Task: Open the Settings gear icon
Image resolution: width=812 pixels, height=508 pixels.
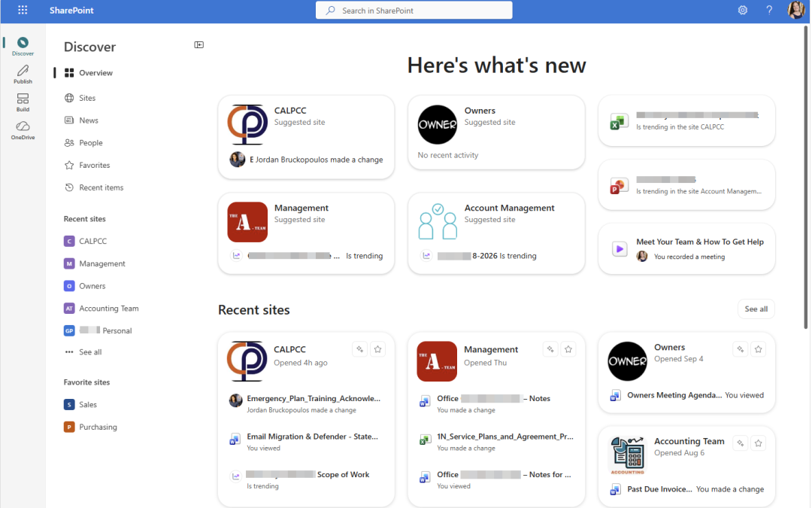Action: tap(743, 10)
